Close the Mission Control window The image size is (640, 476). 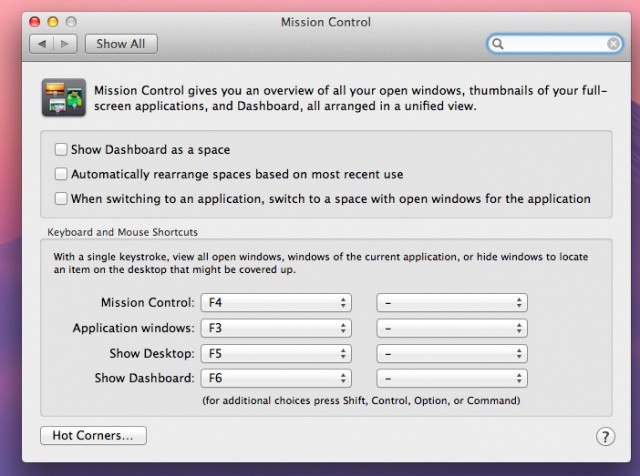pyautogui.click(x=35, y=22)
